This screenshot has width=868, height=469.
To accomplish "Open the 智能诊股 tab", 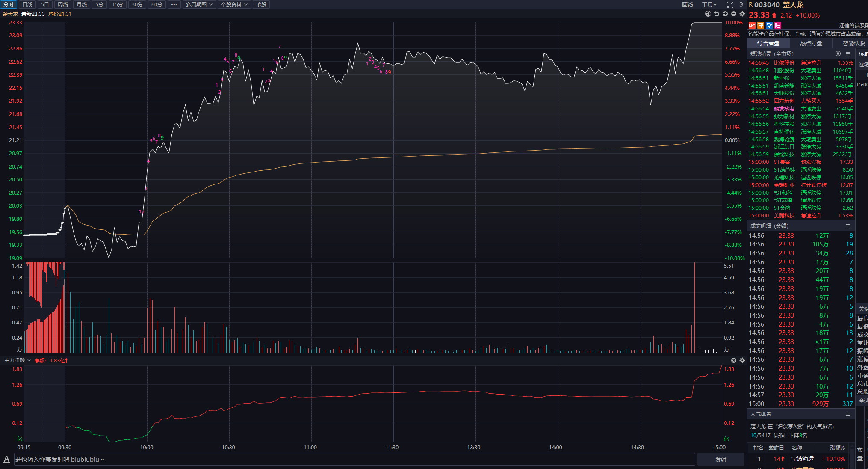I will click(x=853, y=43).
